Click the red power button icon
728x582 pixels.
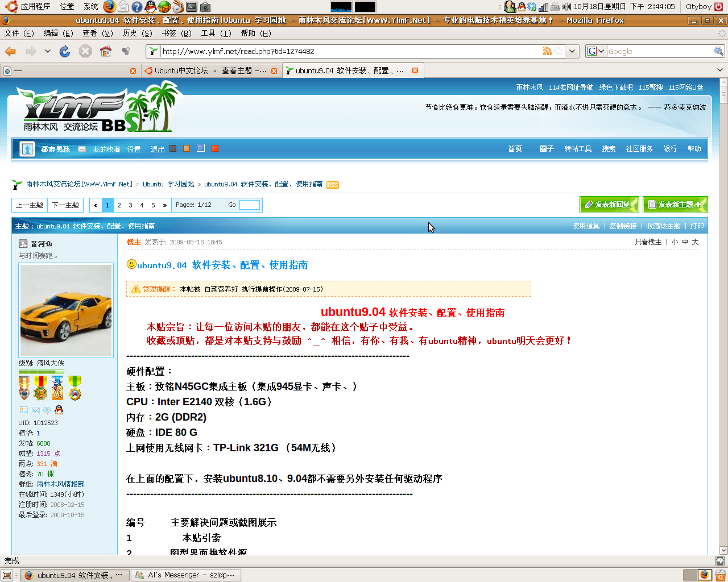tap(719, 7)
